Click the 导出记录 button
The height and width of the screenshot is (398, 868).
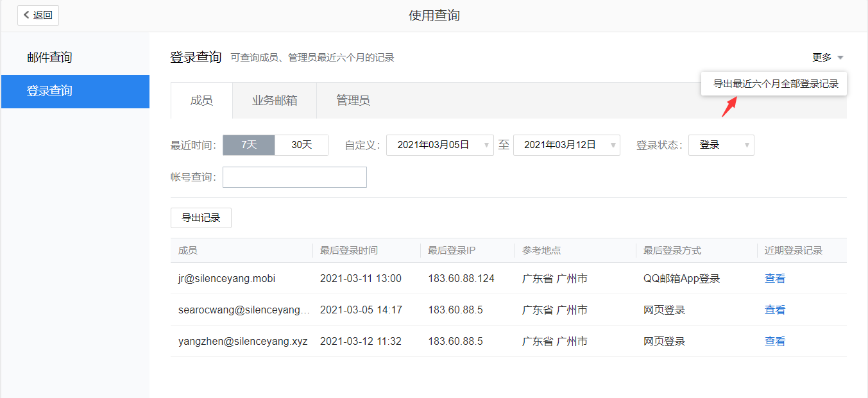pyautogui.click(x=201, y=218)
